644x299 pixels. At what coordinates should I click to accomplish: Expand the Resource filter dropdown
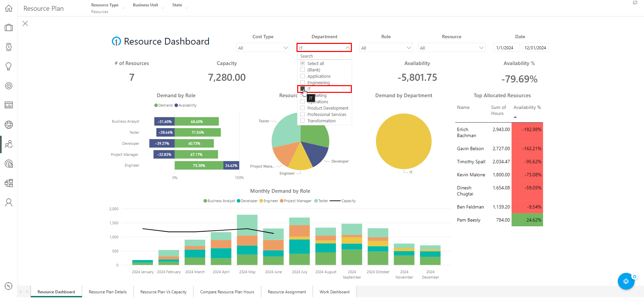481,48
